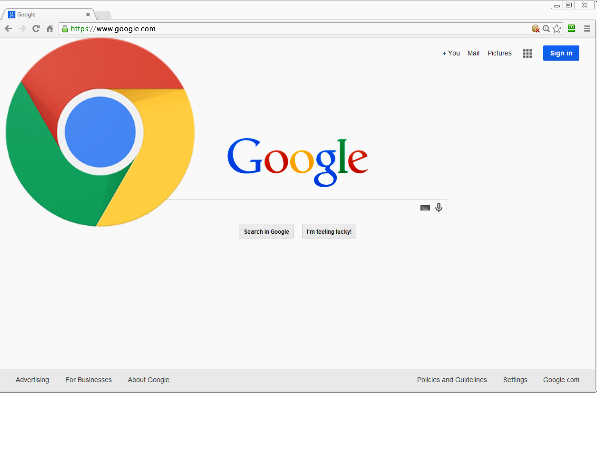Open the Google apps grid
This screenshot has width=600, height=450.
point(527,53)
